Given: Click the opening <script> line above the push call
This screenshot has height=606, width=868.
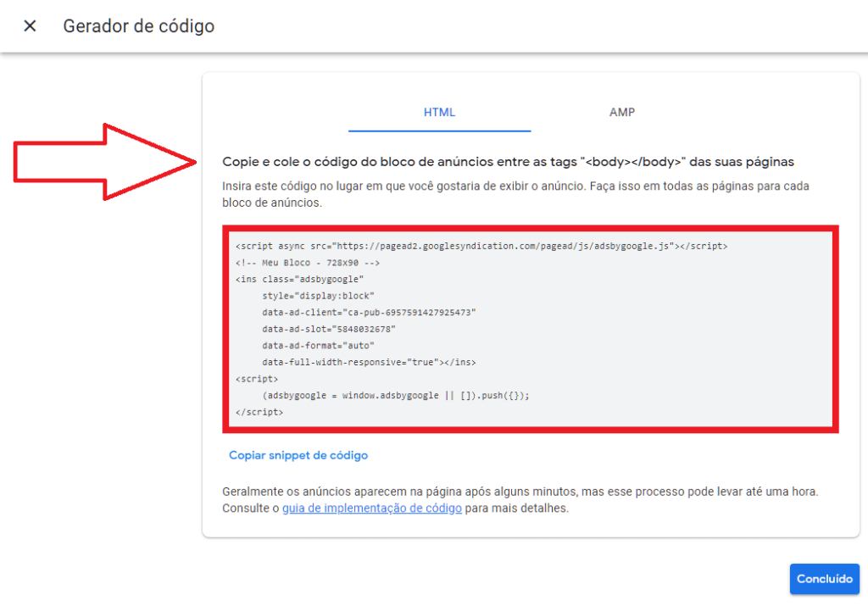Looking at the screenshot, I should click(257, 379).
